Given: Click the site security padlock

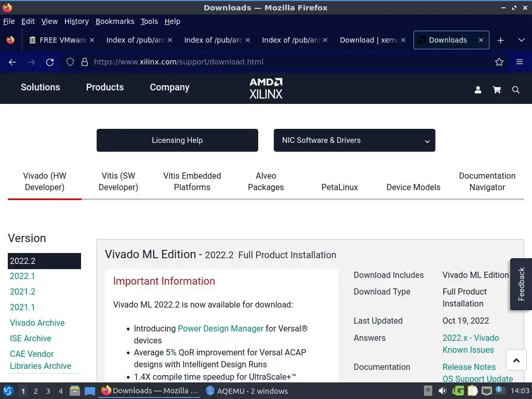Looking at the screenshot, I should pos(85,62).
